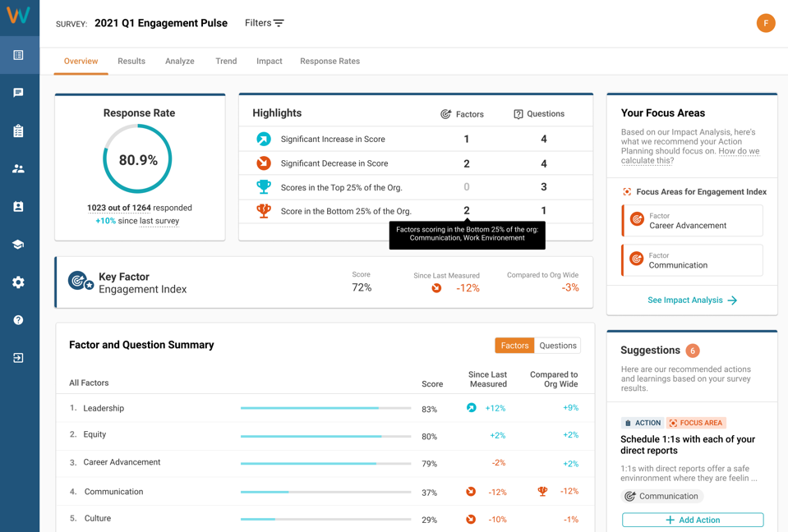Switch to the Trend tab
Image resolution: width=788 pixels, height=532 pixels.
pyautogui.click(x=226, y=61)
